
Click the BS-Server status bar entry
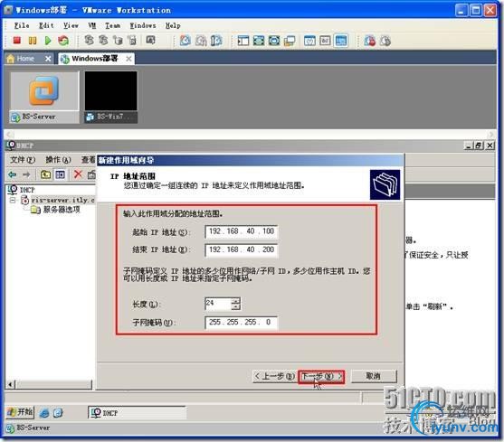point(28,428)
